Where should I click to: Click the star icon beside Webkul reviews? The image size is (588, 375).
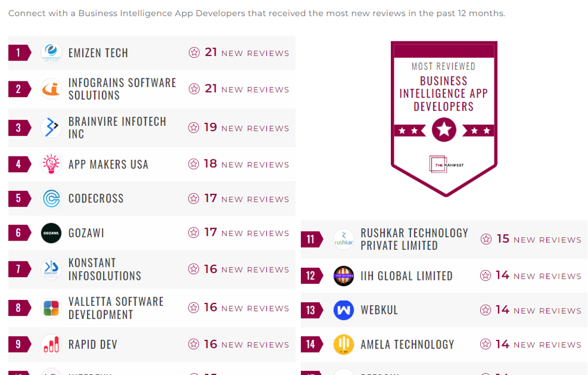(486, 310)
